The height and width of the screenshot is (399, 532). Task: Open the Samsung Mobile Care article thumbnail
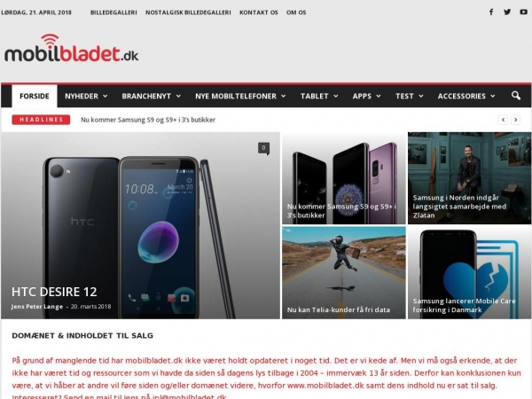click(469, 273)
